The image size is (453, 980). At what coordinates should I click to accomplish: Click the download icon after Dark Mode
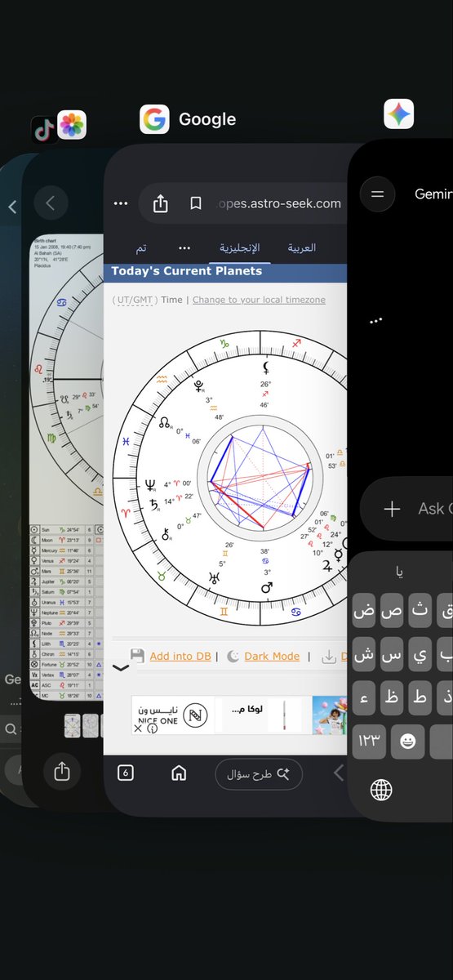(x=329, y=657)
